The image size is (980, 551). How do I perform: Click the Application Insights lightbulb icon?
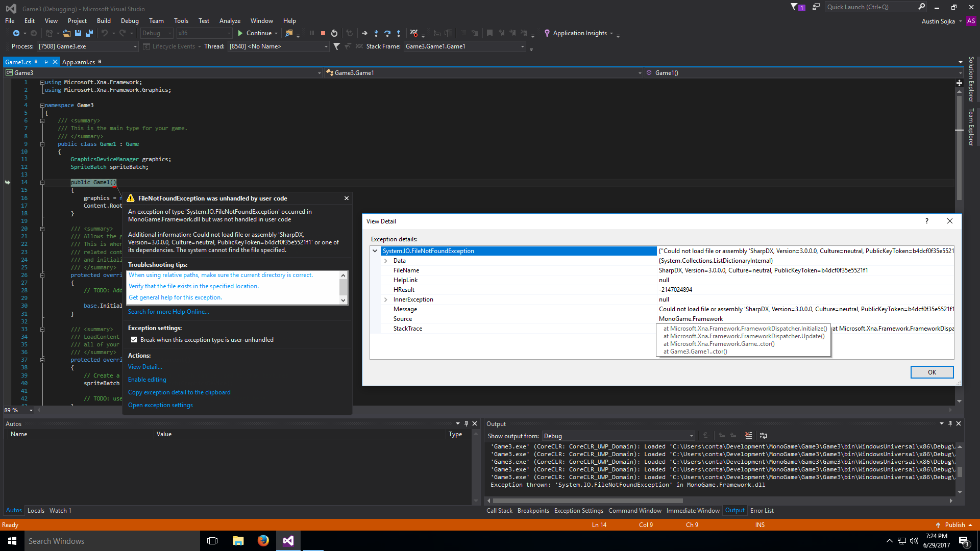[x=547, y=33]
